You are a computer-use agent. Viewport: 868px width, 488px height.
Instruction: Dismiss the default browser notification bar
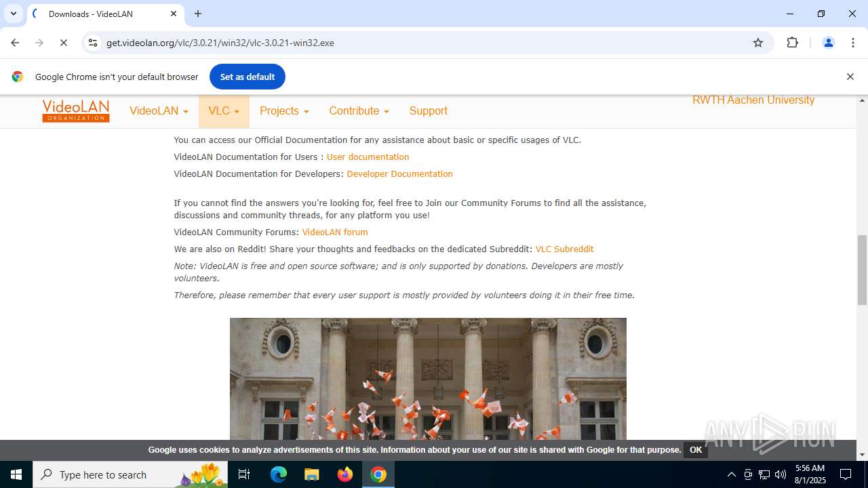pyautogui.click(x=850, y=77)
